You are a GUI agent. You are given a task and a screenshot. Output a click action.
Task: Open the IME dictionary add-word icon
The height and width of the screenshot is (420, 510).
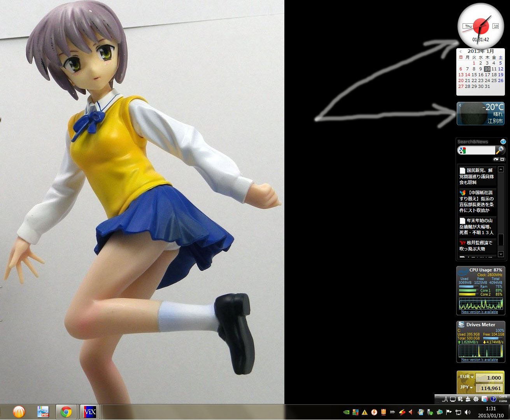(x=460, y=399)
